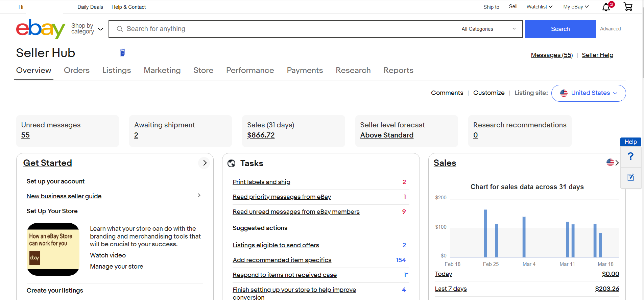644x300 pixels.
Task: Click the eBay logo
Action: [41, 29]
